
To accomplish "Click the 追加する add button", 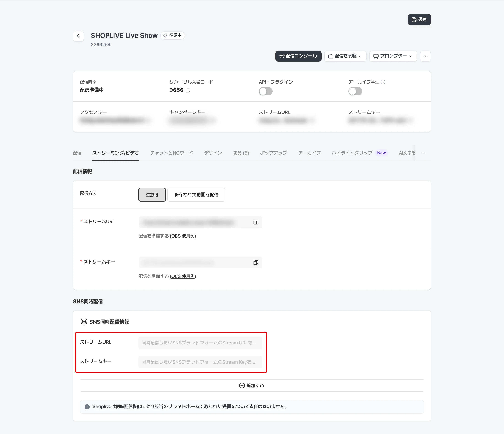I will pos(252,385).
